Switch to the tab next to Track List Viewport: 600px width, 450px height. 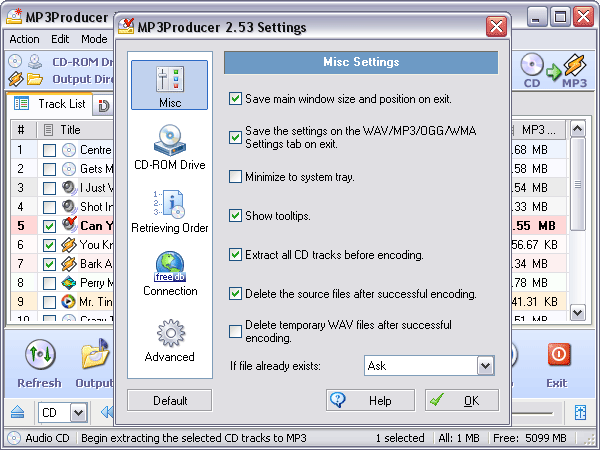pos(103,106)
